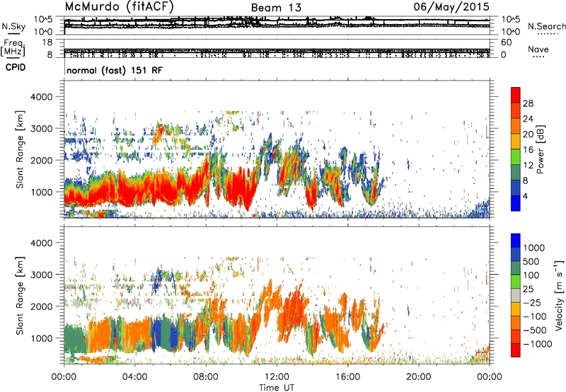Click the Freq. [MHz] axis label

[13, 48]
